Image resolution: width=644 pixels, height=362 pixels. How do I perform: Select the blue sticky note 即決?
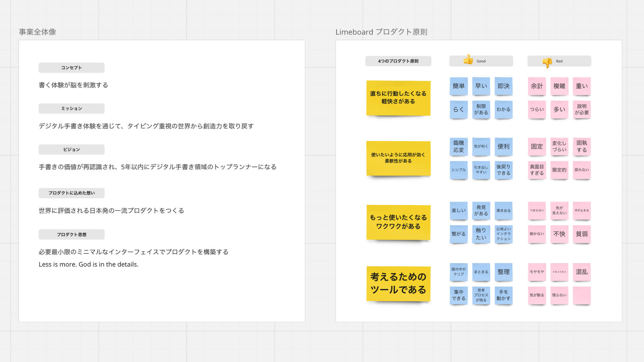point(503,86)
